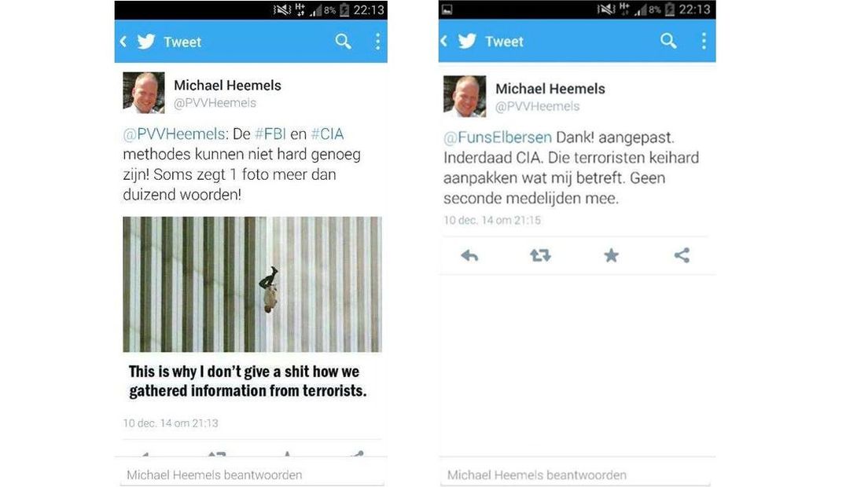Tap Michael Heemels profile picture in left tweet
Screen dimensions: 868x487
(x=144, y=93)
